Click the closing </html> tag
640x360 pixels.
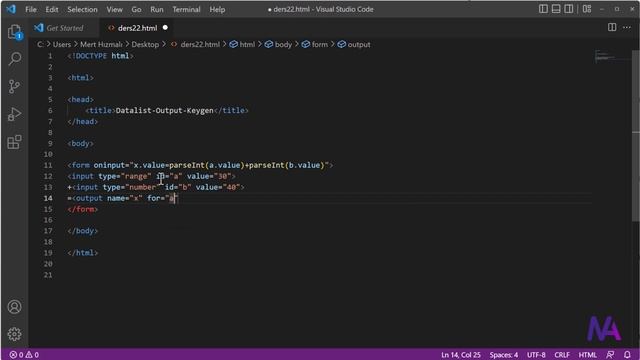[82, 253]
